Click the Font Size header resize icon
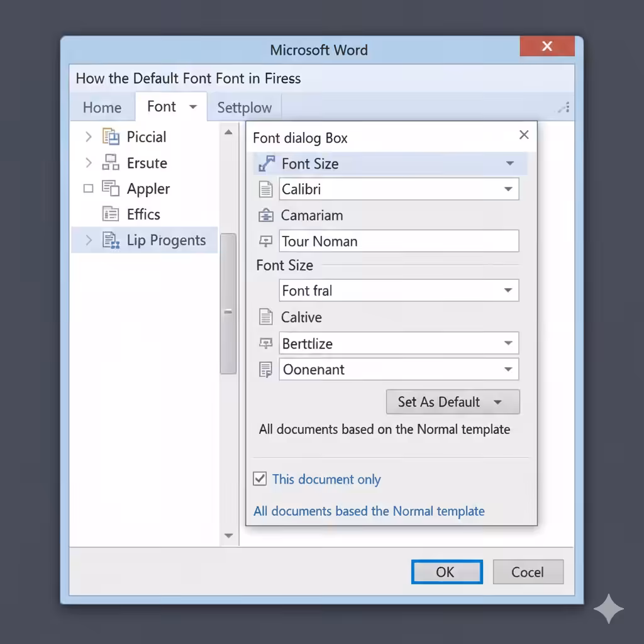The width and height of the screenshot is (644, 644). coord(267,164)
